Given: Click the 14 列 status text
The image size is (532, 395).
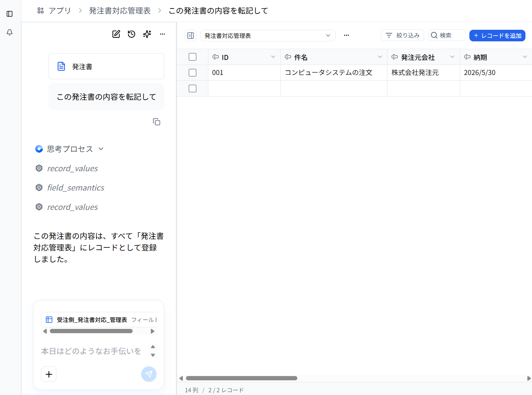Looking at the screenshot, I should (x=191, y=390).
